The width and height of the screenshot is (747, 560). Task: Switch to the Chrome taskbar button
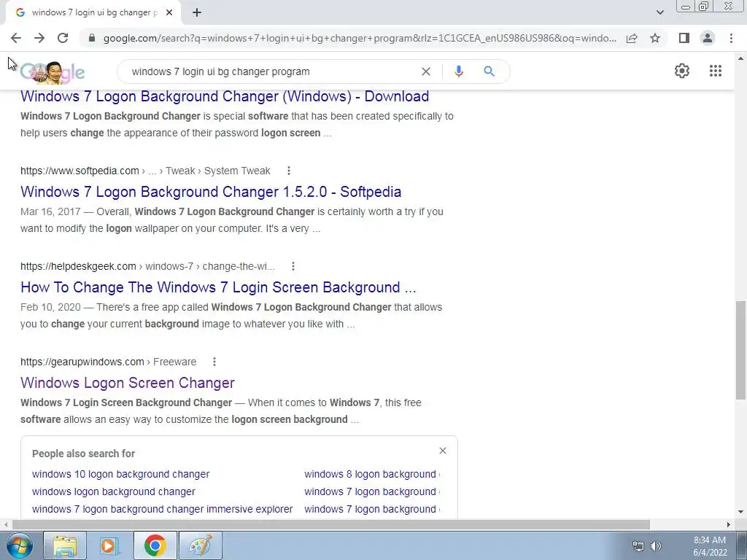(x=155, y=545)
